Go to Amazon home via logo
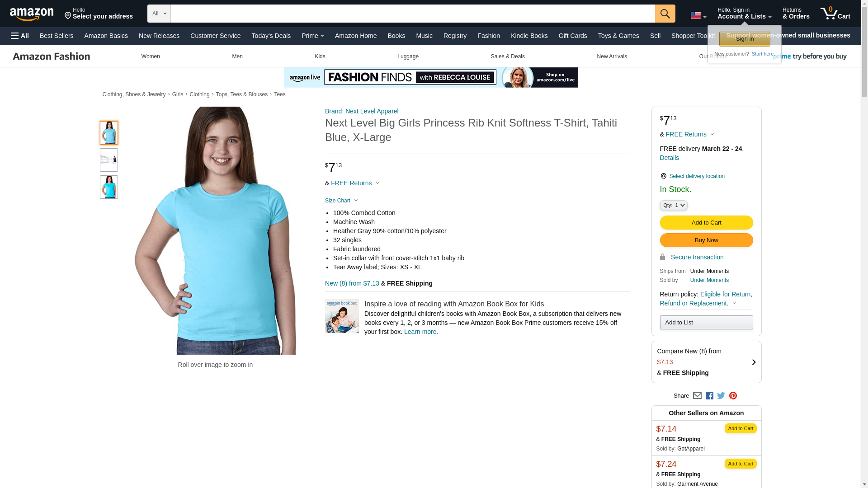 [32, 14]
